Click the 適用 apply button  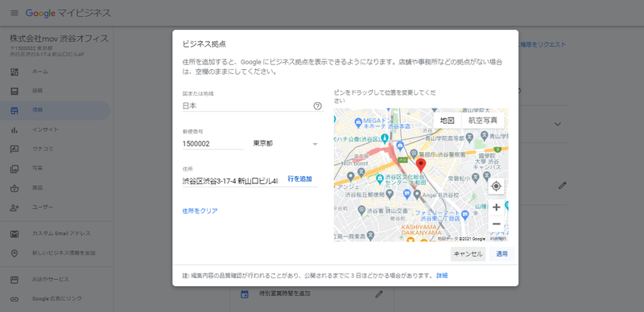[502, 254]
